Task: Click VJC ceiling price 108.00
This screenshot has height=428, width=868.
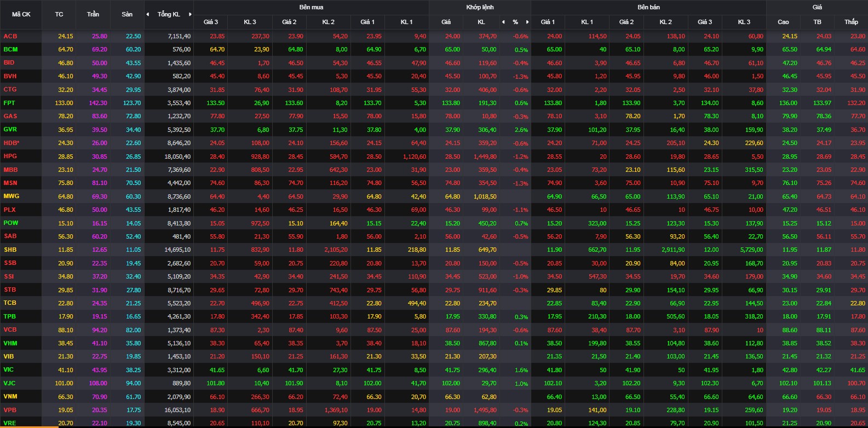Action: pos(98,383)
